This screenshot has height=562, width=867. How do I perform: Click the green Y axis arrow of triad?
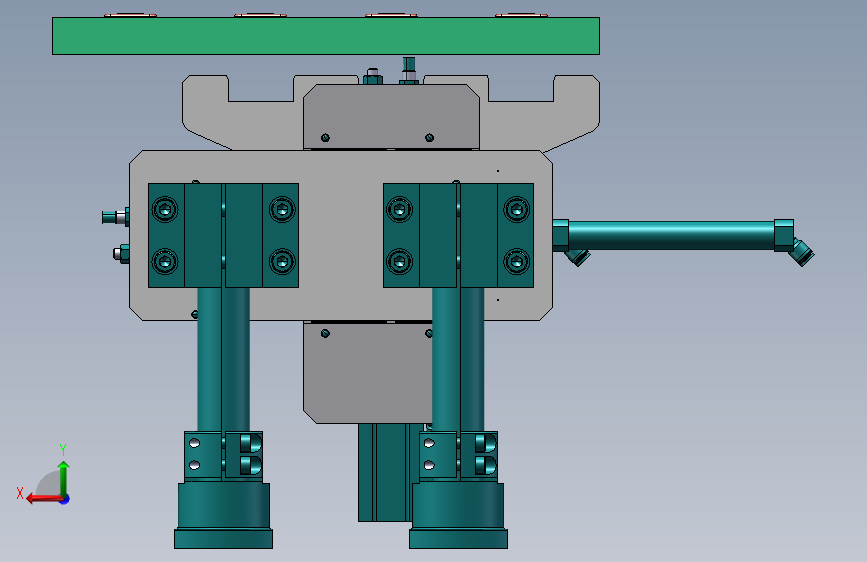pyautogui.click(x=64, y=478)
